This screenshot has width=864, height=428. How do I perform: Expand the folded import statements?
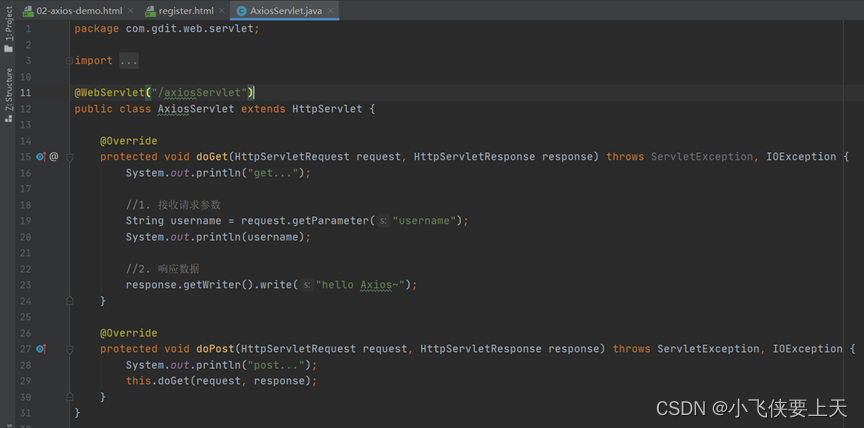click(x=69, y=61)
